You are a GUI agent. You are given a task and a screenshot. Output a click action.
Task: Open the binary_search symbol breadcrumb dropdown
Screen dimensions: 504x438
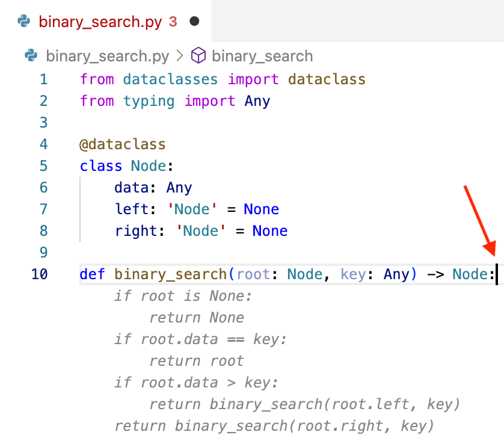click(262, 57)
